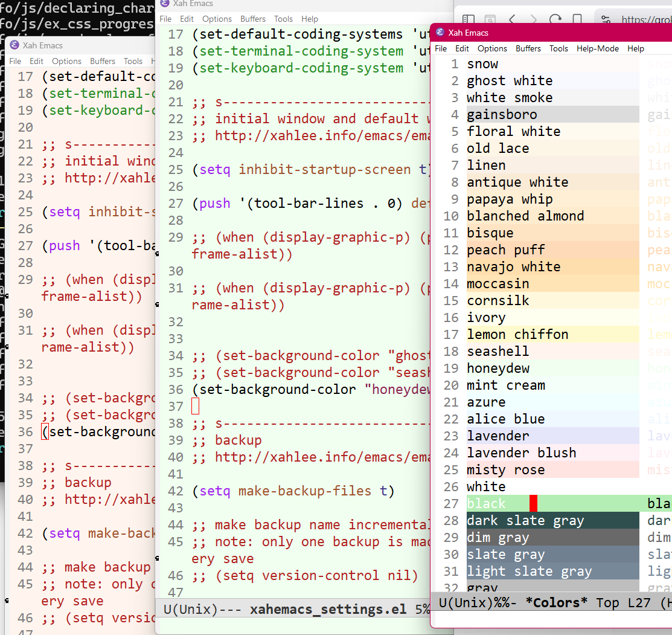The height and width of the screenshot is (635, 672).
Task: Click the bisque color row
Action: point(553,233)
